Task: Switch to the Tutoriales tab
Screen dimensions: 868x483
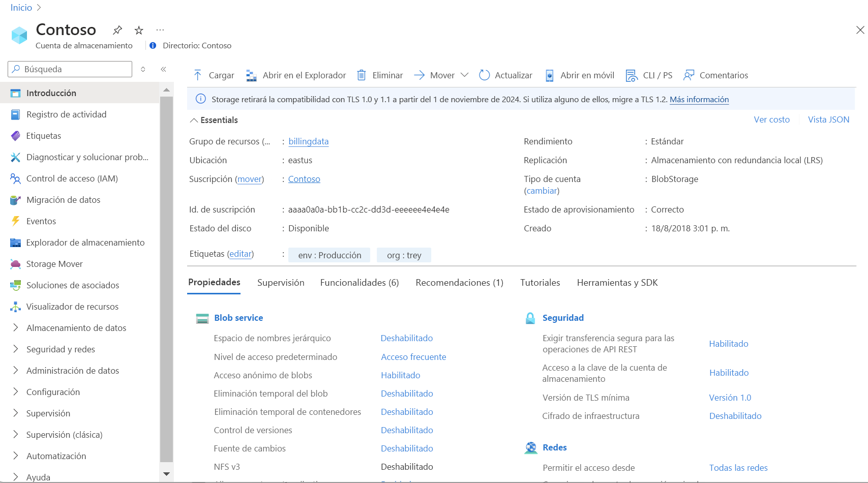Action: [540, 283]
